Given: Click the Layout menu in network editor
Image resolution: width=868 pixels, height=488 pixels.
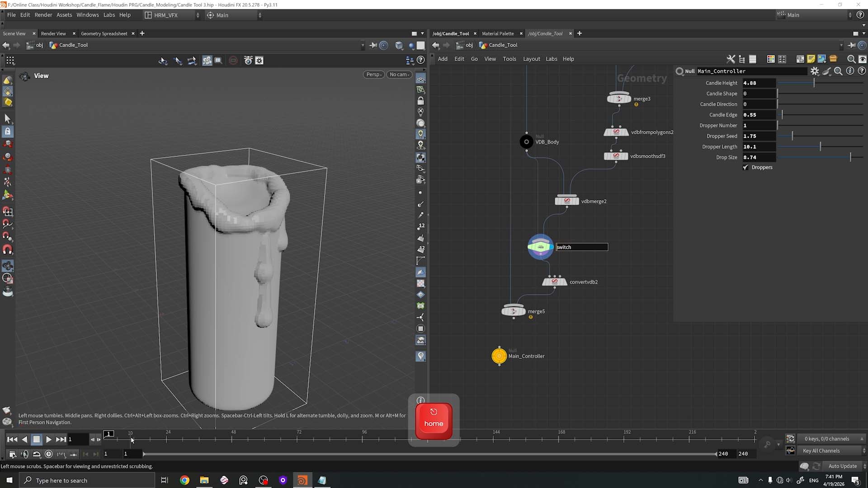Looking at the screenshot, I should tap(532, 59).
